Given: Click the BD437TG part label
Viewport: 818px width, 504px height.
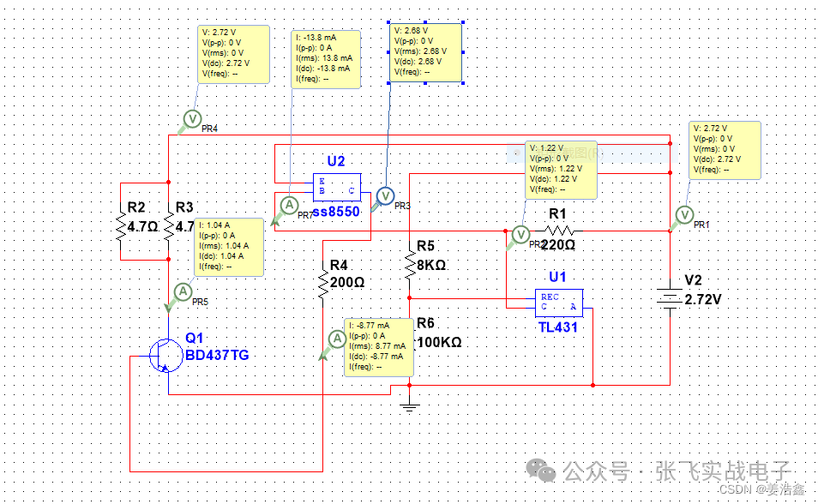Looking at the screenshot, I should coord(217,356).
